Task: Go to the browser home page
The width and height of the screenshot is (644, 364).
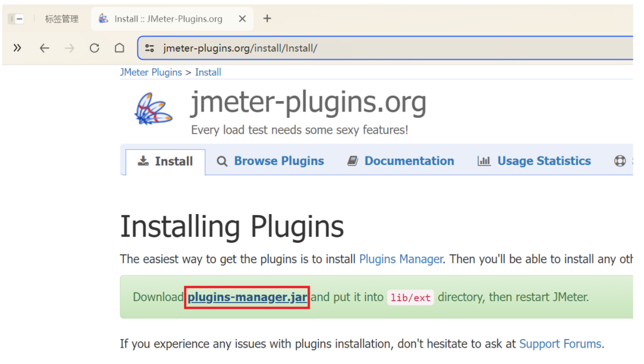Action: pos(119,48)
